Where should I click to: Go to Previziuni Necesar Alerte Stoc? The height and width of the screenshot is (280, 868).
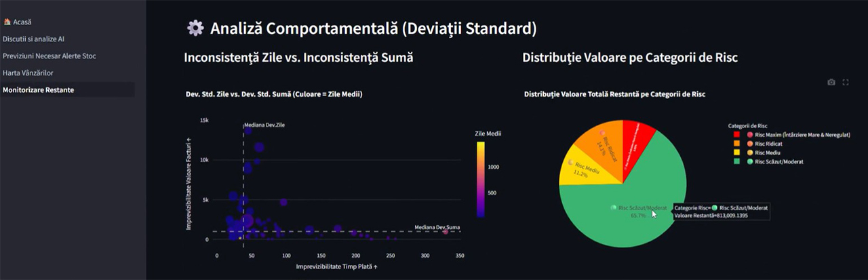pos(49,56)
